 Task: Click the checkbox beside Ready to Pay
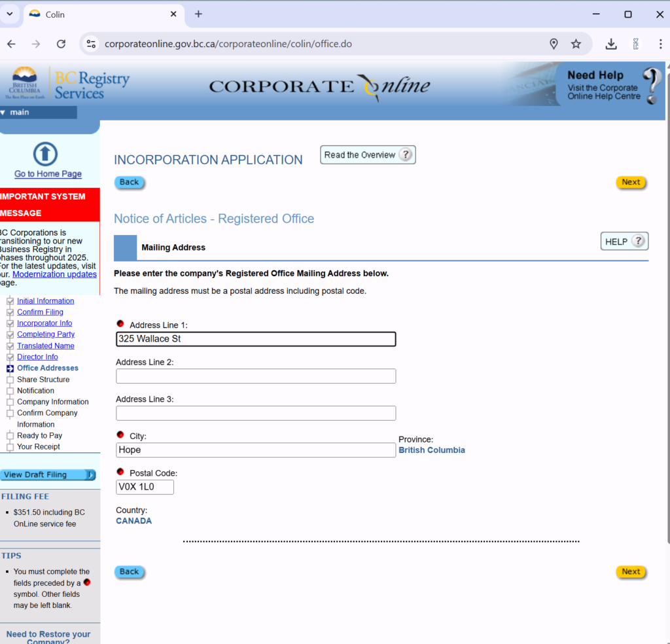click(10, 436)
